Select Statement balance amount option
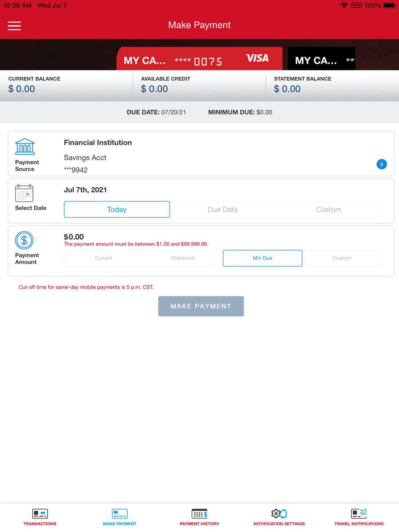Screen dimensions: 399x532 (x=183, y=258)
